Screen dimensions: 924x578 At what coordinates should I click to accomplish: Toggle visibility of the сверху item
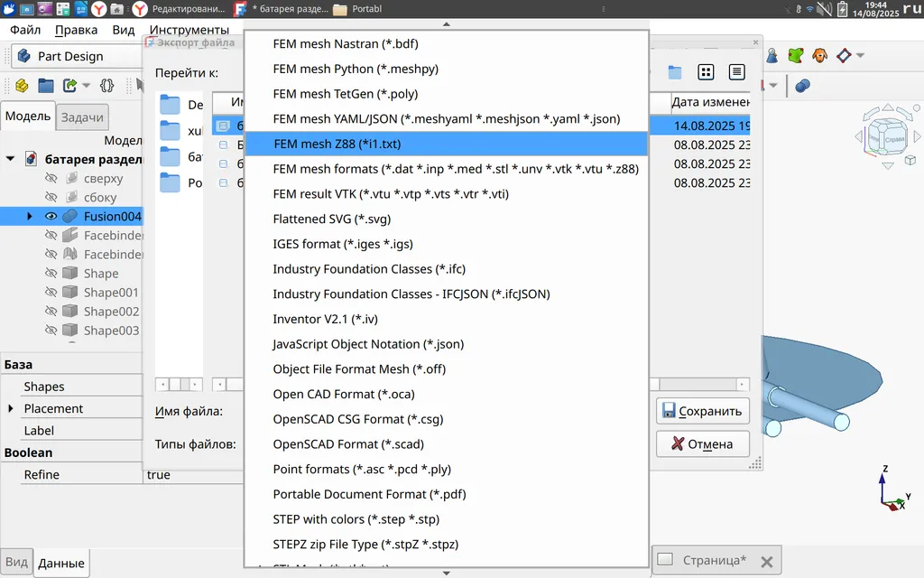51,179
